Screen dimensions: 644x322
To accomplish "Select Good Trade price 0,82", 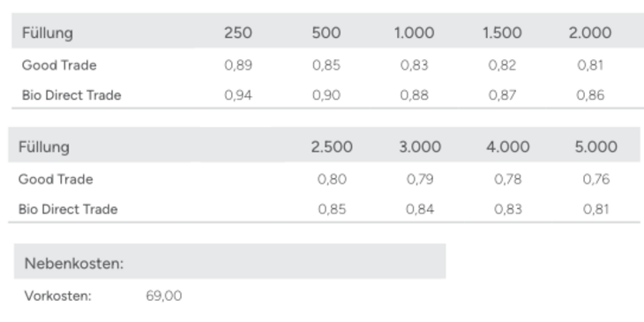I will 502,65.
